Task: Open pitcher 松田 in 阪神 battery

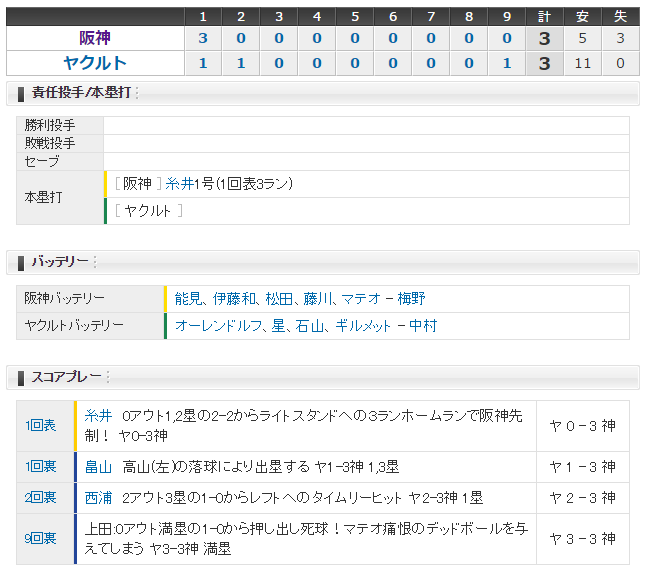Action: (x=279, y=299)
